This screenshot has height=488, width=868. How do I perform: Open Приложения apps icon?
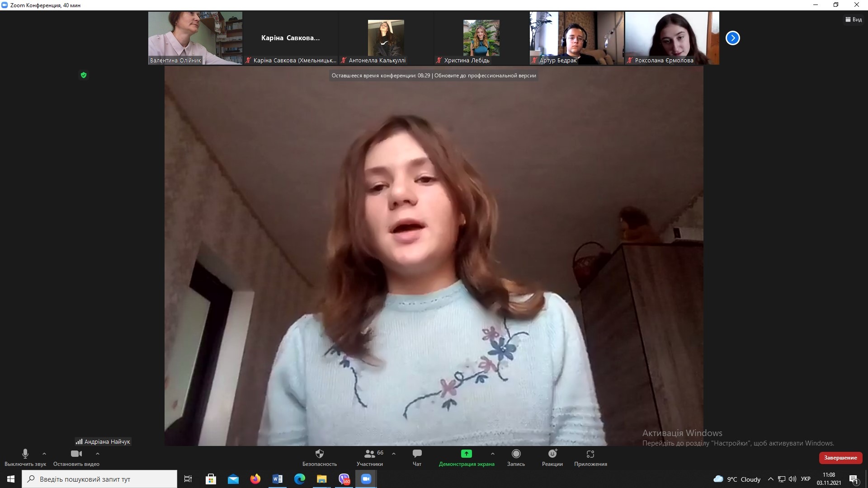point(590,454)
